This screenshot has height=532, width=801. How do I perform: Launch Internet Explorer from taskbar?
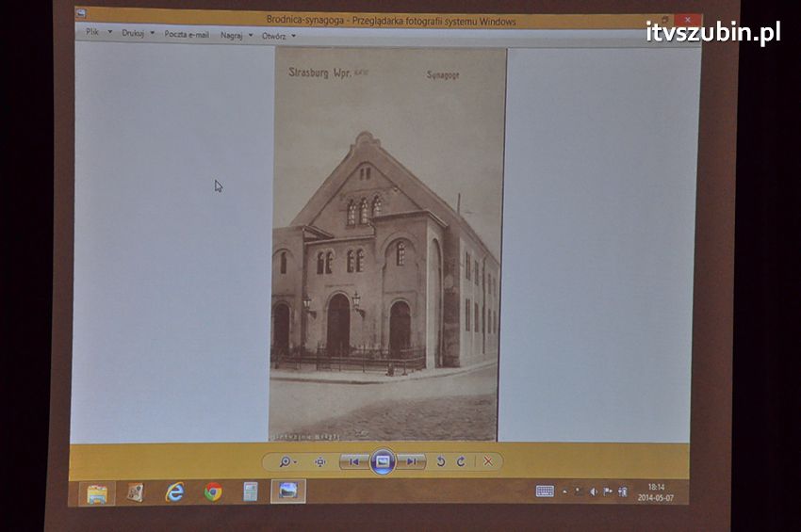point(175,492)
